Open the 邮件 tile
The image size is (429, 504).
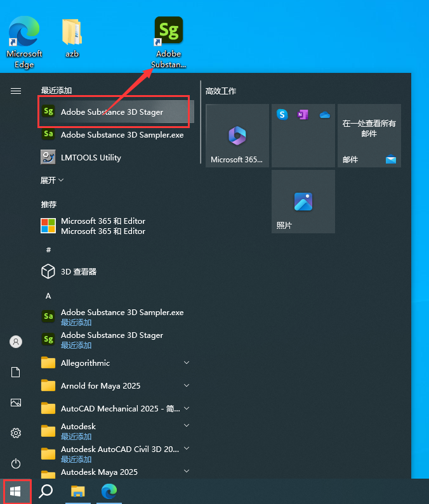tap(369, 135)
